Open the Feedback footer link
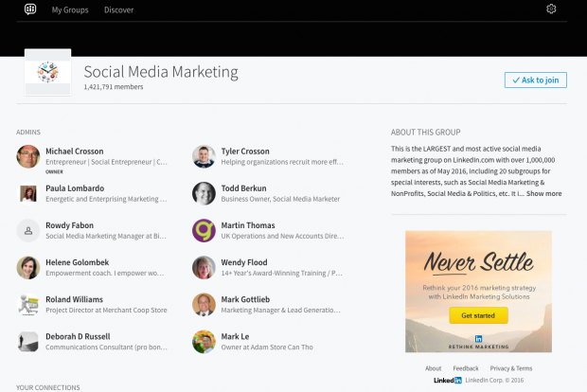The width and height of the screenshot is (587, 392). pos(465,368)
